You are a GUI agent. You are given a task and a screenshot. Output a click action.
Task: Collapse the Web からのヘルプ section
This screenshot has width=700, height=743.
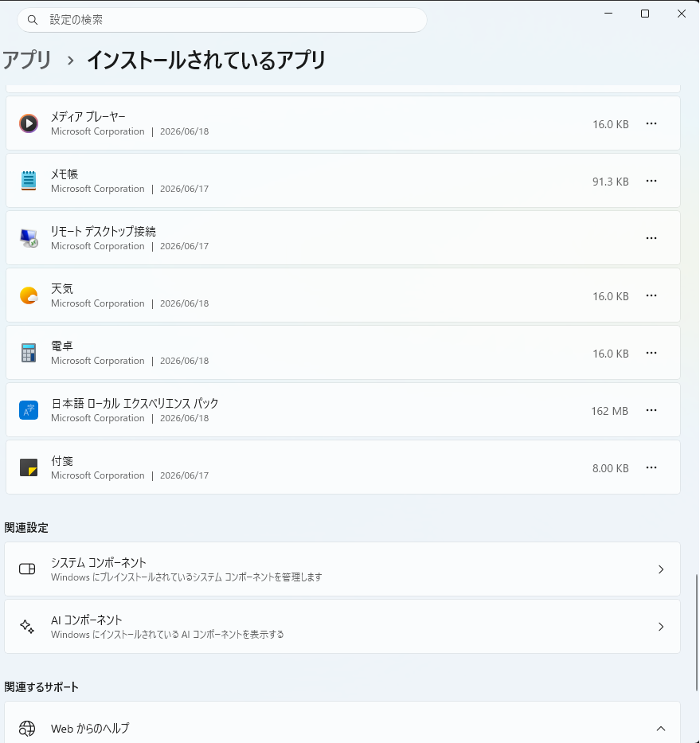click(x=661, y=729)
